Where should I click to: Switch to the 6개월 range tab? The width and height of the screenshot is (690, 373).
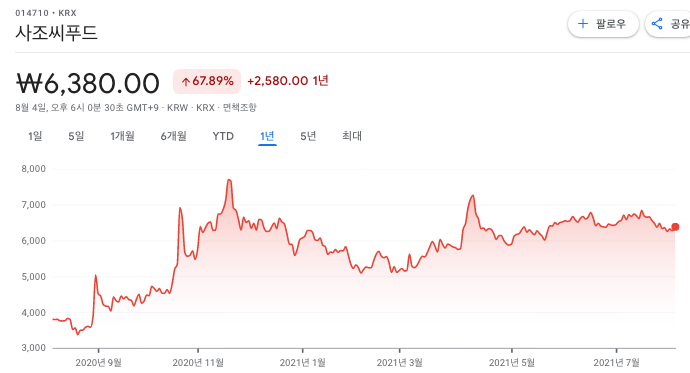pos(173,136)
